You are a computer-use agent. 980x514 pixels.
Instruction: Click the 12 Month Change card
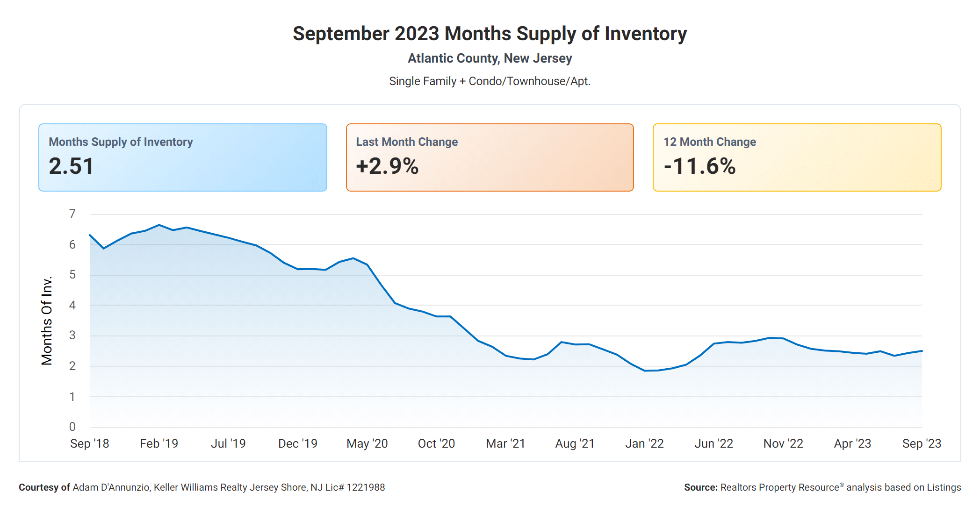797,157
